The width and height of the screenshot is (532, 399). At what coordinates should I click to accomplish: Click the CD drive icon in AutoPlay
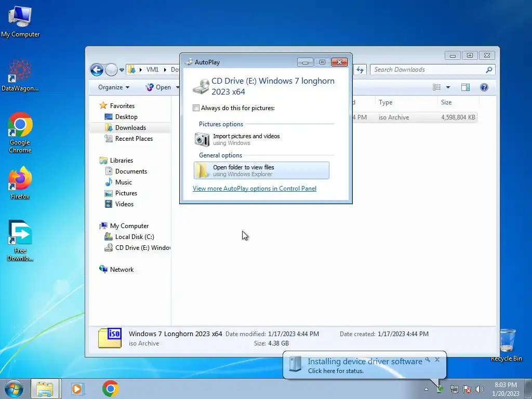click(x=201, y=87)
